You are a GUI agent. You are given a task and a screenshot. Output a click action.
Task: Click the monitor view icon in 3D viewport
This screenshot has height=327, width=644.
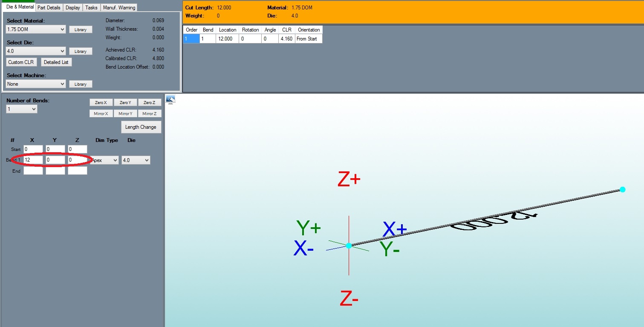[x=170, y=99]
